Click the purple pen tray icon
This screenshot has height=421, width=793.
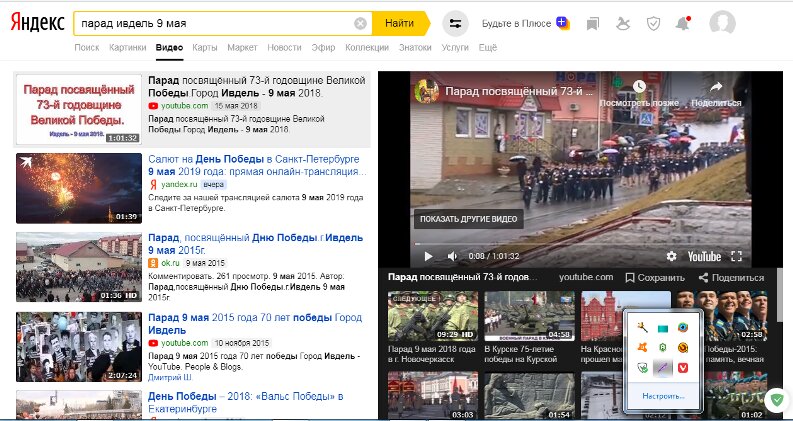[x=663, y=368]
